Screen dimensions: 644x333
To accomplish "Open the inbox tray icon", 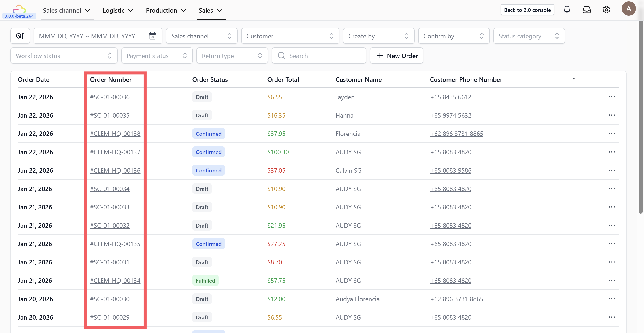I will pos(586,10).
